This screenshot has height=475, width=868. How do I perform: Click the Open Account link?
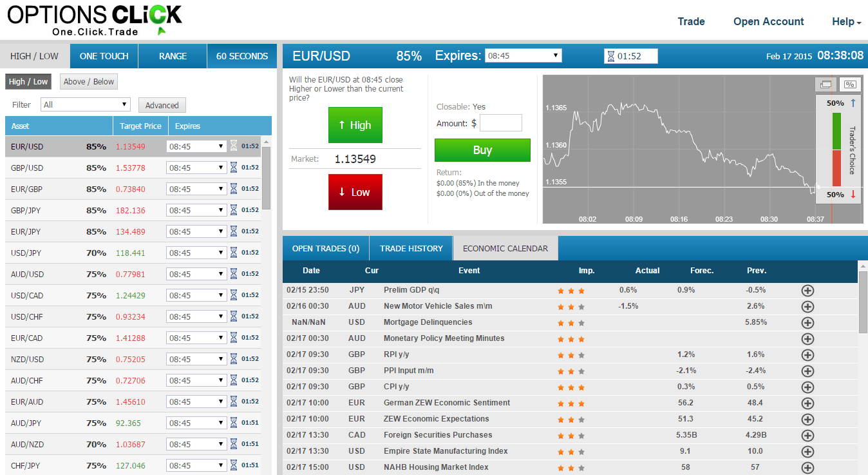768,21
